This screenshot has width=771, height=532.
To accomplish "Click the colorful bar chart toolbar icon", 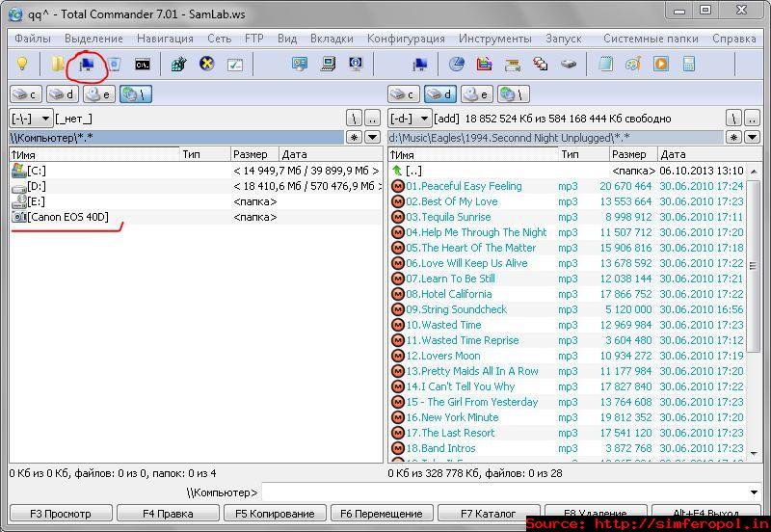I will tap(485, 64).
